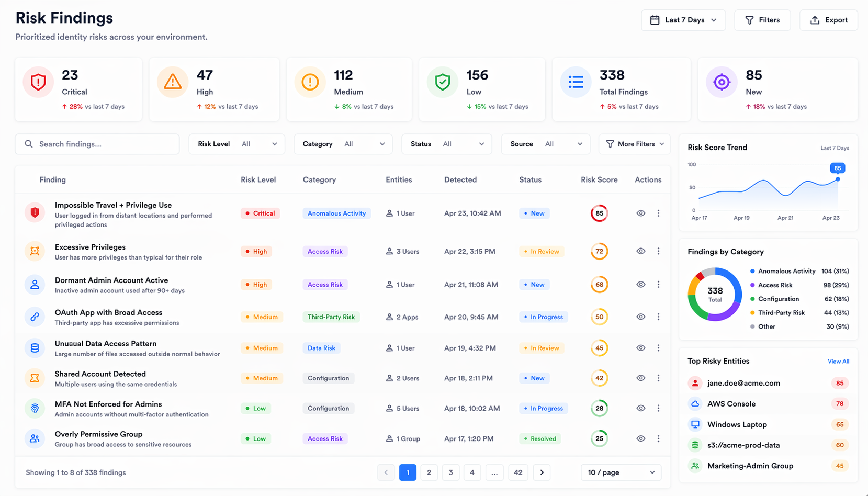The image size is (868, 496).
Task: Open more actions for Excessive Privileges row
Action: (658, 252)
